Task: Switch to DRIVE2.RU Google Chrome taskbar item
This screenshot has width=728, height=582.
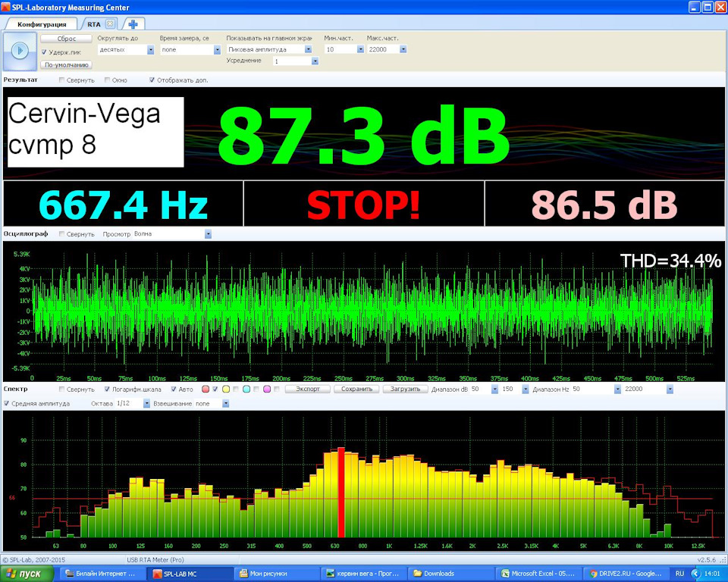Action: pos(625,574)
